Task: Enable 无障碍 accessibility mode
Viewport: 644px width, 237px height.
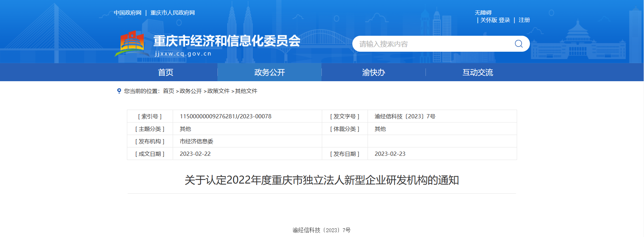Action: click(483, 13)
